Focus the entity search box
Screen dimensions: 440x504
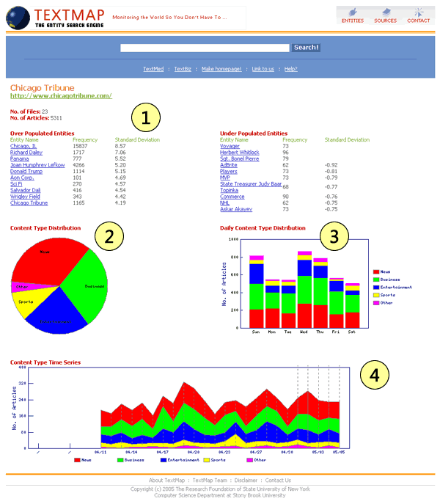205,48
